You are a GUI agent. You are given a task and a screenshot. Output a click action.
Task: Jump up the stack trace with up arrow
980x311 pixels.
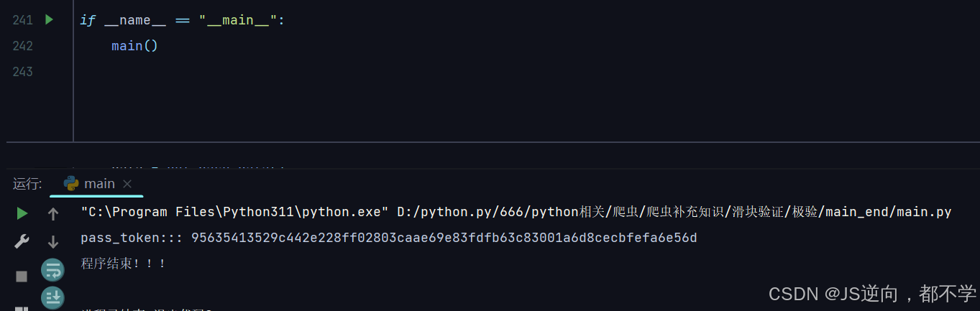tap(53, 213)
